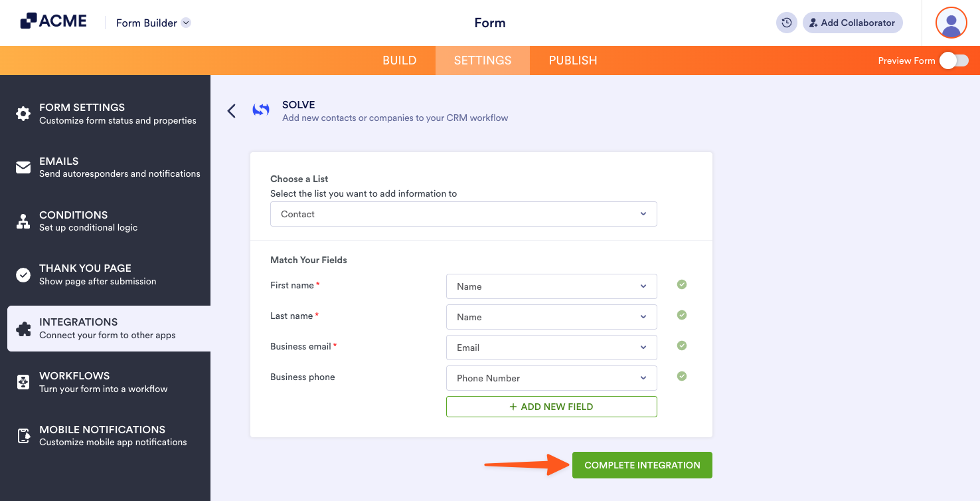Click the green check beside Business email mapping
Screen dimensions: 980x501
pyautogui.click(x=681, y=346)
